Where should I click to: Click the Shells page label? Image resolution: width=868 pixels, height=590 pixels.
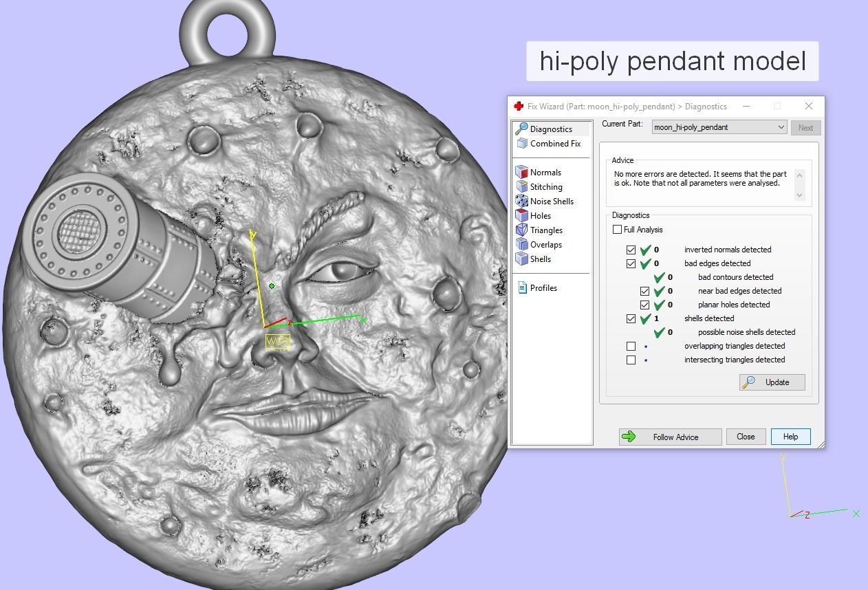coord(541,259)
